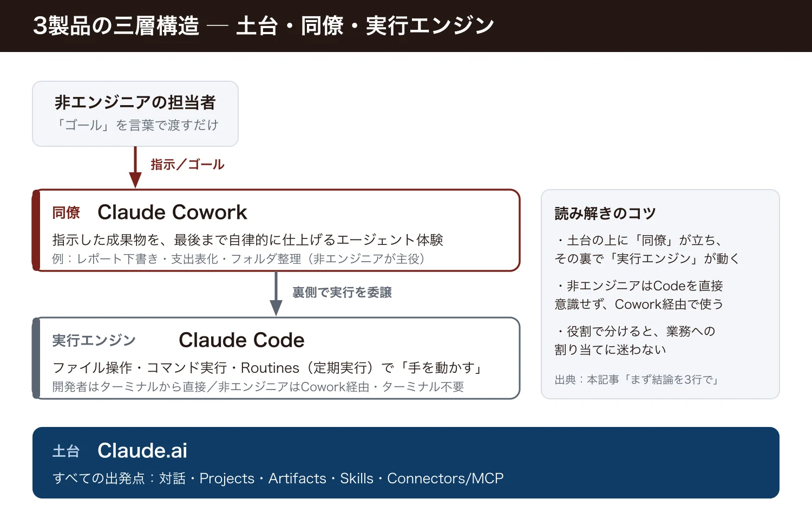Click the title subtitle '土台・同僚・実行エンジン'

pos(365,25)
